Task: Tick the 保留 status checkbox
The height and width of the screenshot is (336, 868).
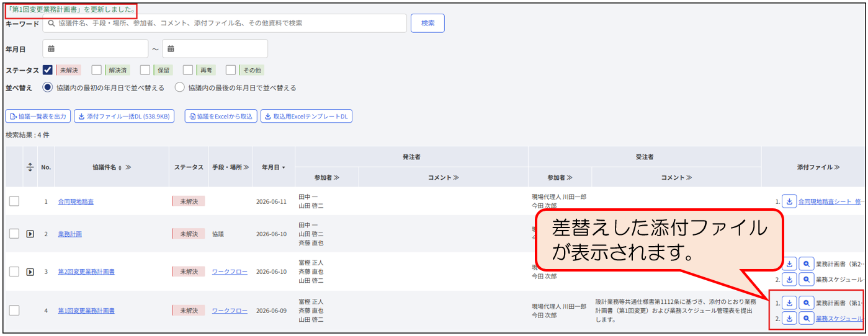Action: click(x=145, y=70)
